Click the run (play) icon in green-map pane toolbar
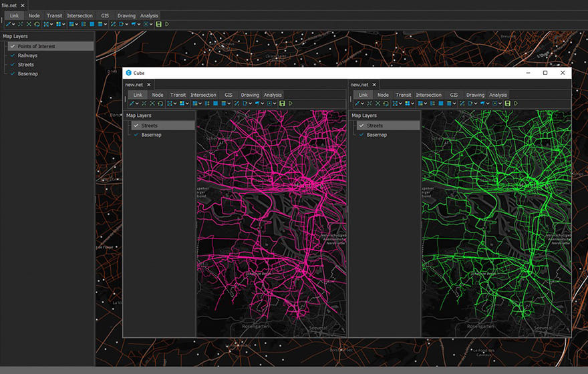 tap(516, 103)
